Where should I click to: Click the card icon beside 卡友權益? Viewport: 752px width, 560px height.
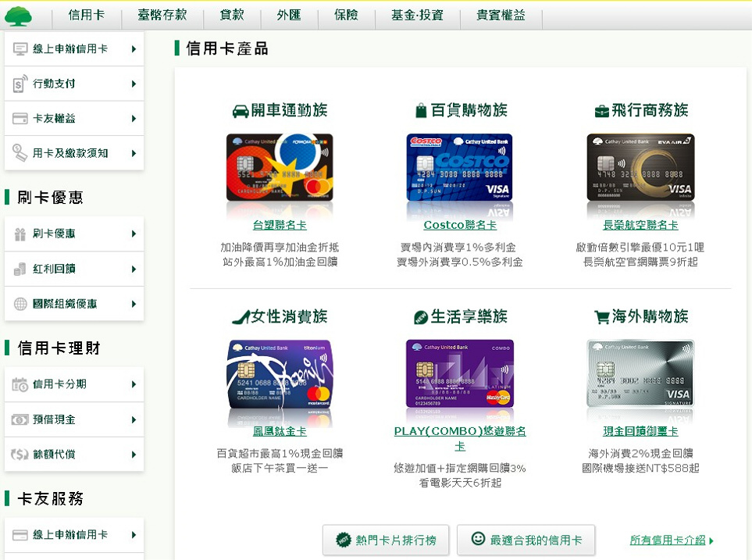tap(20, 119)
